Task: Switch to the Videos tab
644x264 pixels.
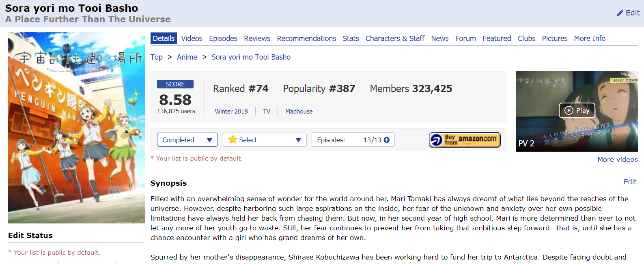Action: click(x=192, y=39)
